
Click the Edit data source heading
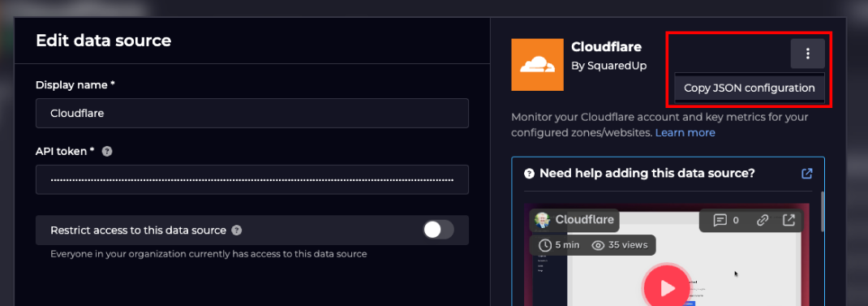click(104, 41)
